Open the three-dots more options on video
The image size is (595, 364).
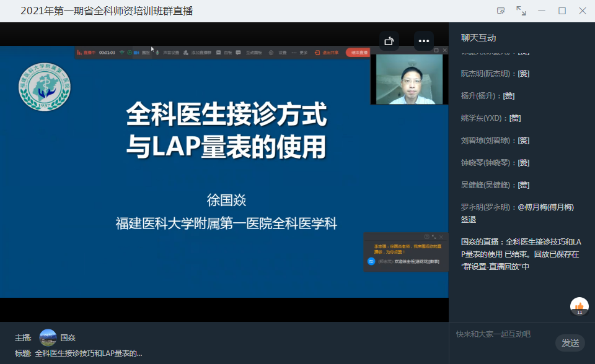click(x=424, y=41)
